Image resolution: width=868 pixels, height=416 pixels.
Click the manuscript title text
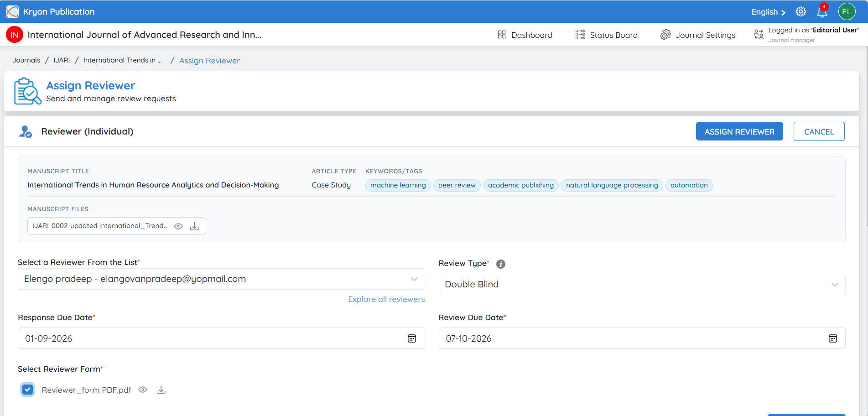(x=153, y=185)
